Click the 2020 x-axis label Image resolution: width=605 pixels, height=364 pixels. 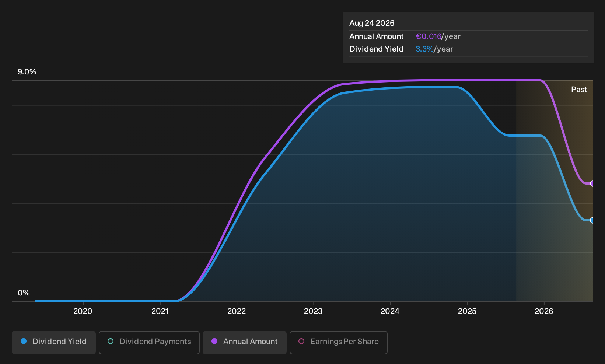point(83,311)
